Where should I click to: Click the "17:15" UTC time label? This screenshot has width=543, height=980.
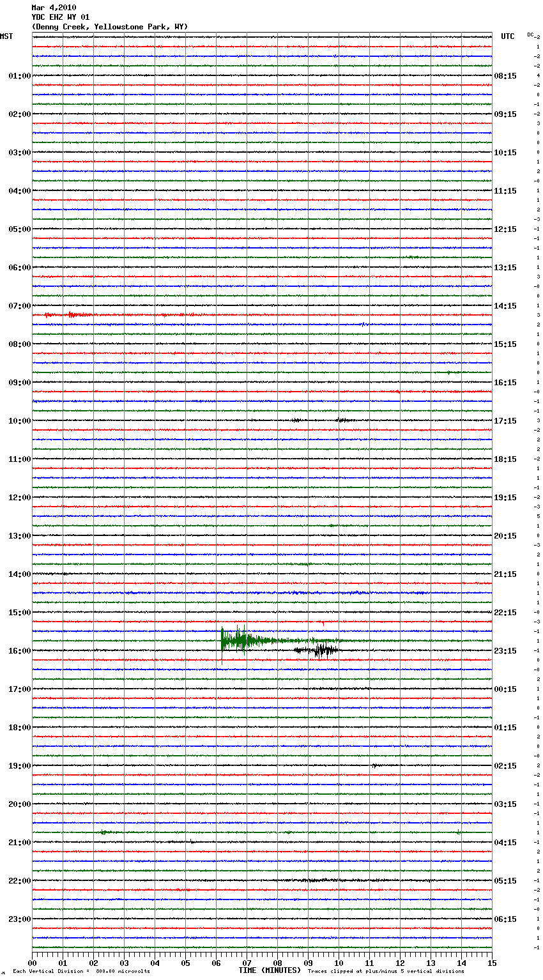pos(505,421)
